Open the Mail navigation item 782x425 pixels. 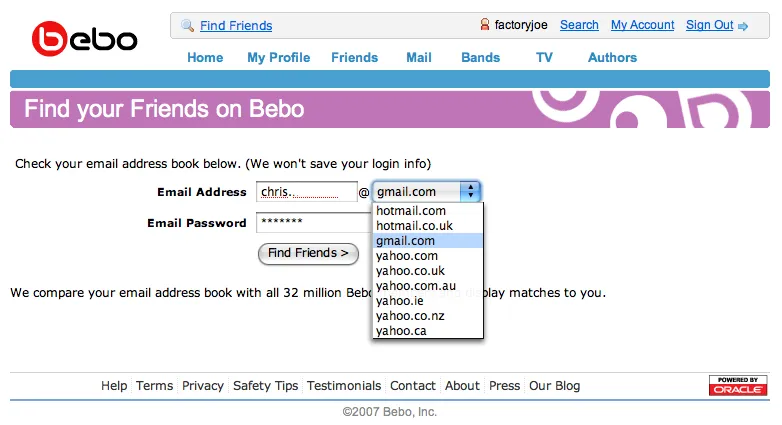(x=419, y=57)
